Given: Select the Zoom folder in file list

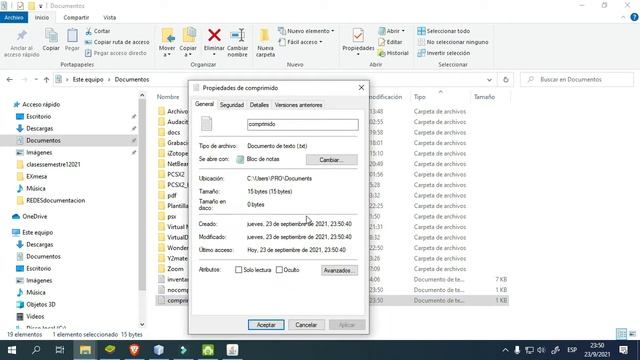Looking at the screenshot, I should click(175, 269).
